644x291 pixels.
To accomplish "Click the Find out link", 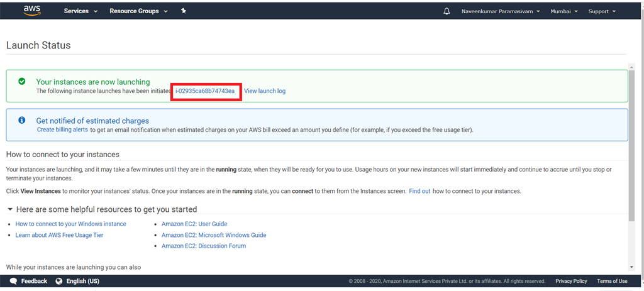I will pos(419,191).
